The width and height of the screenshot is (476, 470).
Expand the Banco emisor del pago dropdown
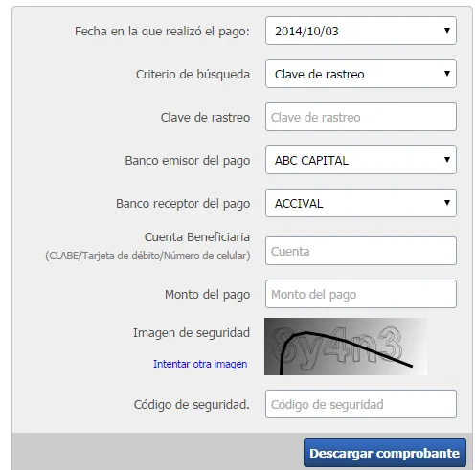point(361,160)
